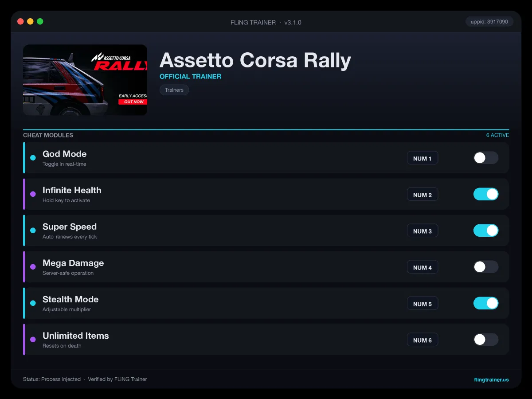The image size is (532, 399).
Task: Disable the Stealth Mode toggle
Action: coord(486,303)
